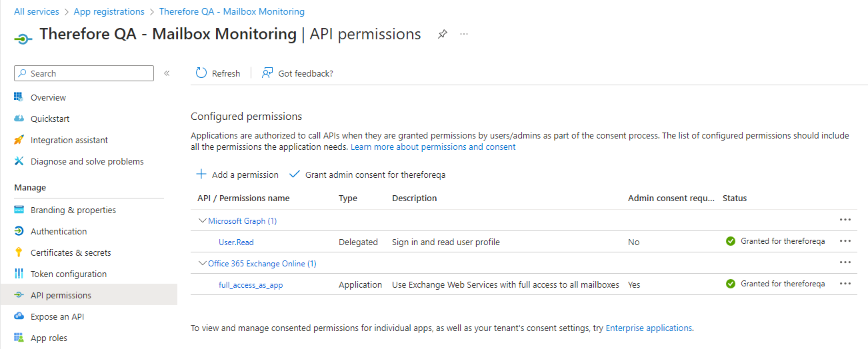The height and width of the screenshot is (349, 868).
Task: Click the Quickstart cloud icon
Action: pos(19,119)
